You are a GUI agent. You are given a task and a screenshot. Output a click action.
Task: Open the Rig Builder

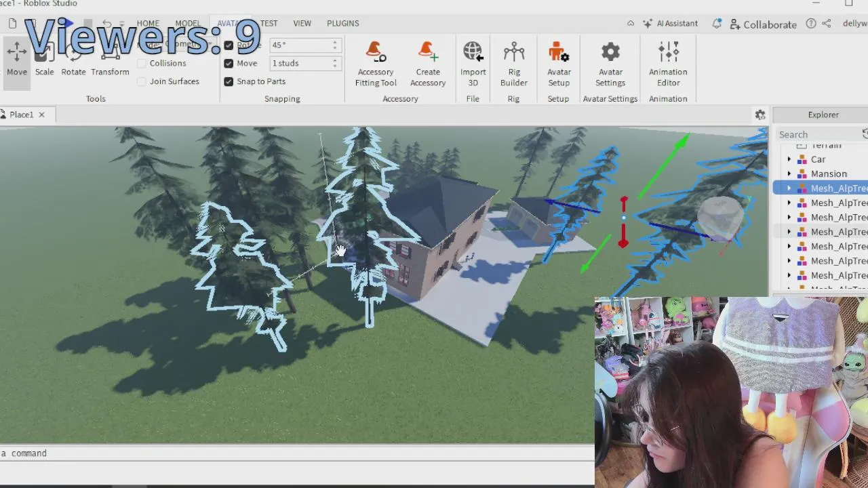pyautogui.click(x=514, y=64)
